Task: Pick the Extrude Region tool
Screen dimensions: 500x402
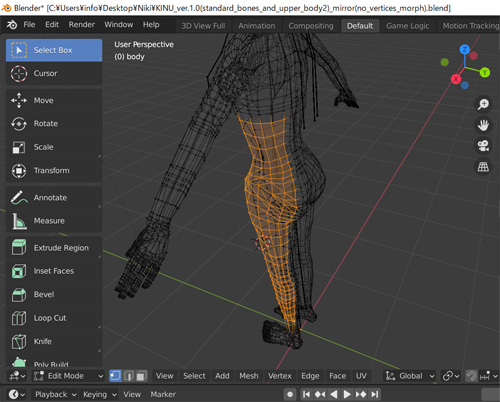Action: click(54, 248)
